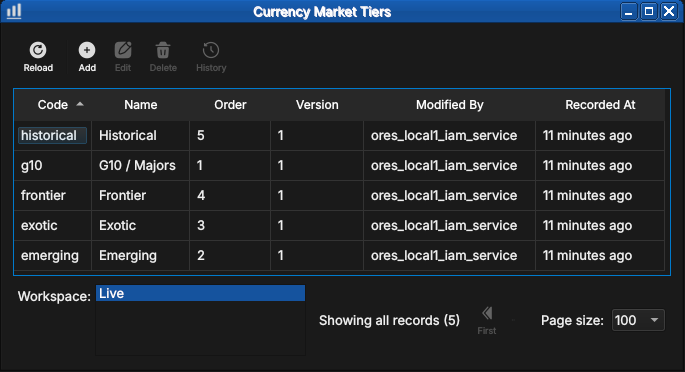Select the 'emerging' code cell

(x=52, y=255)
